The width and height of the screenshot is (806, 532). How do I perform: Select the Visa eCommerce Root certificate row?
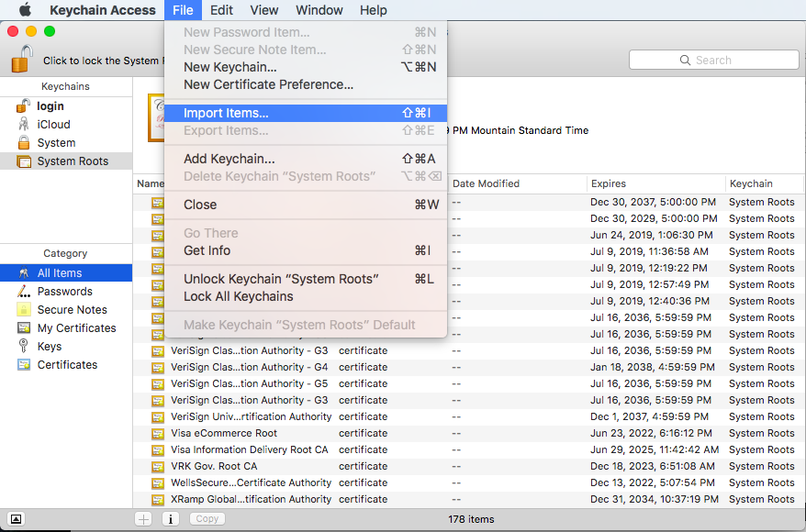click(x=224, y=433)
